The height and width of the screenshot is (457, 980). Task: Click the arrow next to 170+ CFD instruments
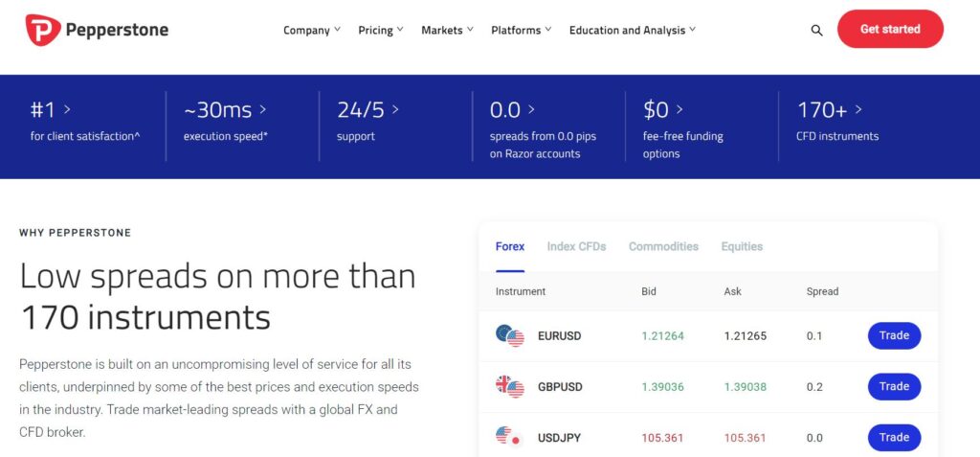(x=858, y=109)
